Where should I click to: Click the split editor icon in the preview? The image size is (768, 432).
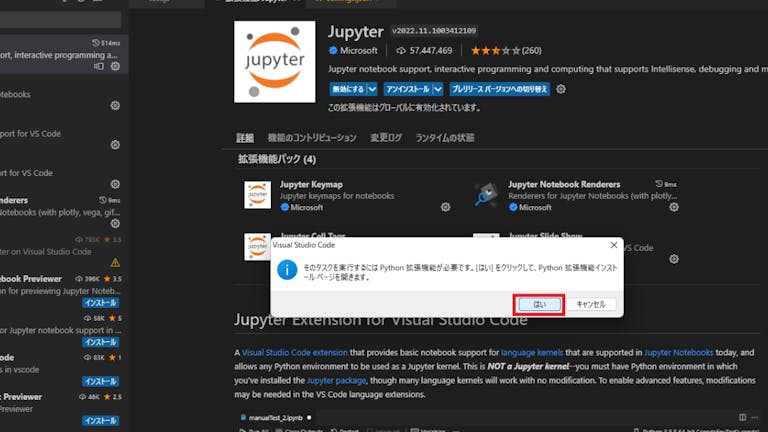[x=743, y=417]
